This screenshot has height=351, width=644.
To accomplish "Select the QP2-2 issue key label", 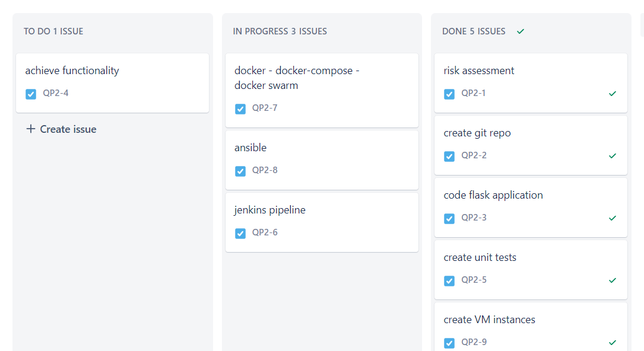I will [x=472, y=156].
